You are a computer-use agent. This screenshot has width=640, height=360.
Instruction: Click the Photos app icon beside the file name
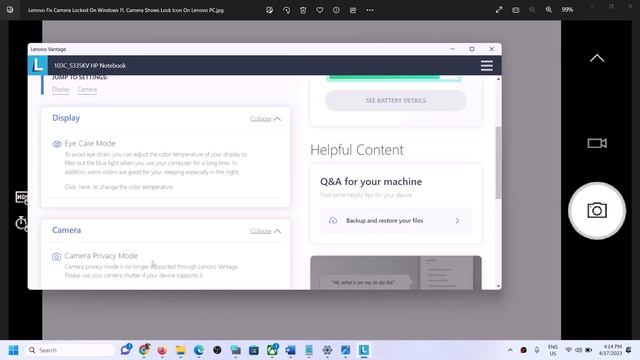(x=10, y=10)
